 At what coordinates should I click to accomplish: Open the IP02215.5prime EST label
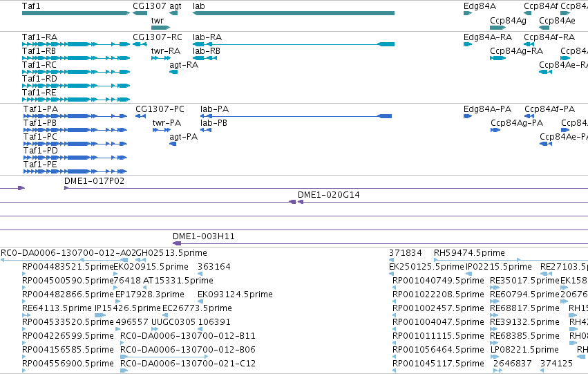point(499,267)
